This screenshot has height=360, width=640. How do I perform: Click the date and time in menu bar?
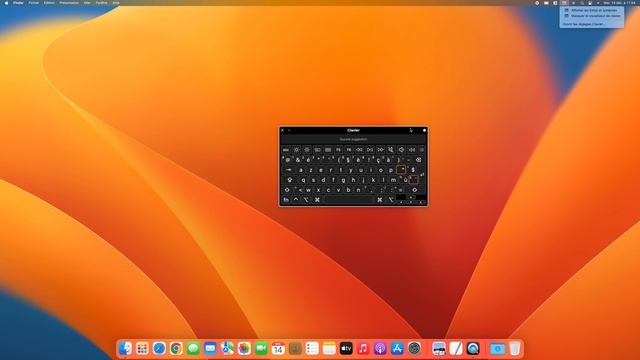tap(620, 3)
